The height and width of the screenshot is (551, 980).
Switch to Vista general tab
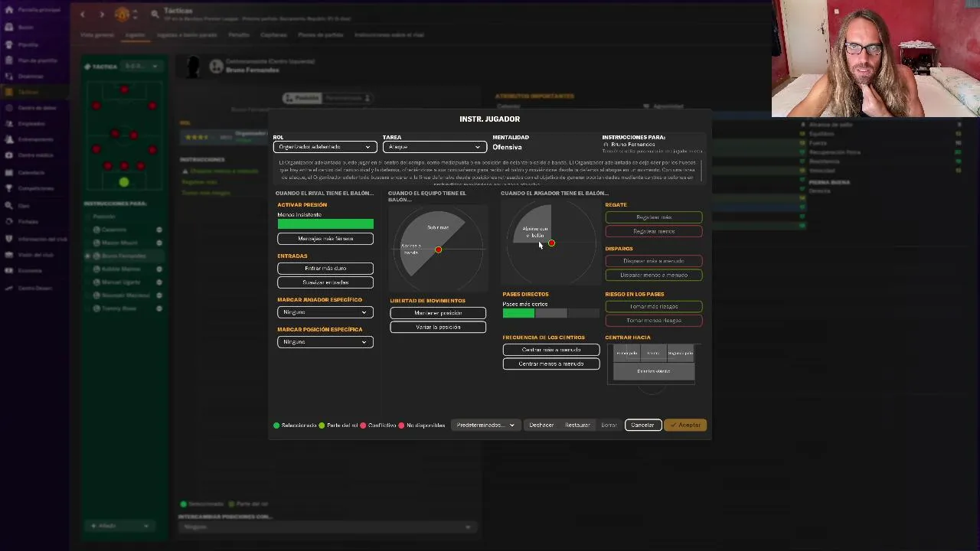click(x=97, y=35)
